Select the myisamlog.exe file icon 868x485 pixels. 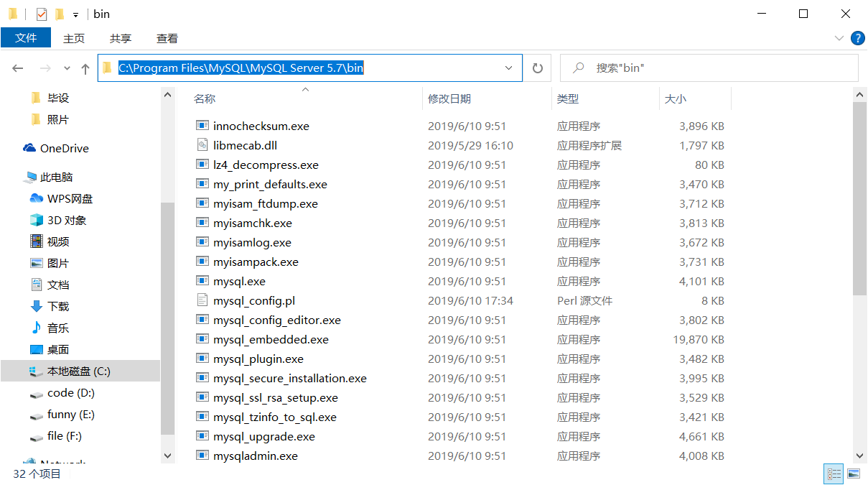click(x=202, y=241)
